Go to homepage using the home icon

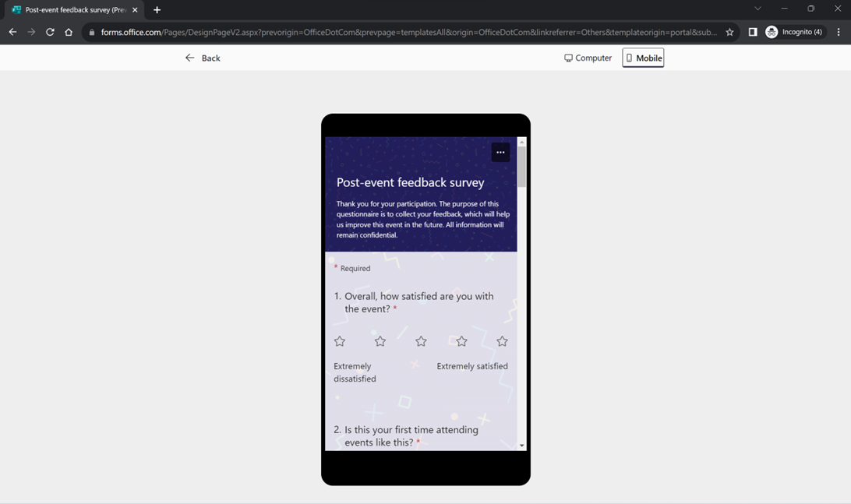tap(68, 32)
